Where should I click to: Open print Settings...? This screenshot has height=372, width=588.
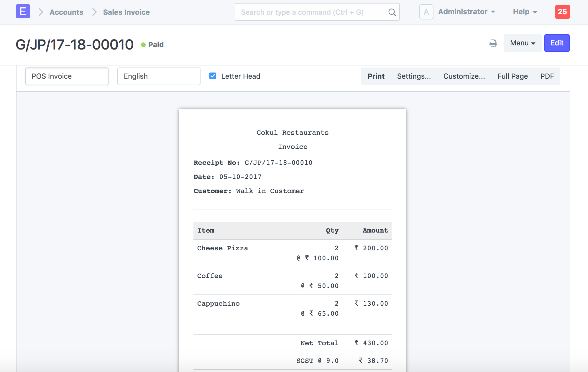point(414,76)
